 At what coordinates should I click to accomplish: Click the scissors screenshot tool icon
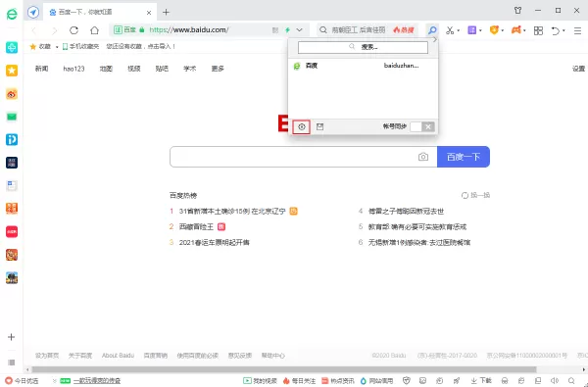point(450,30)
